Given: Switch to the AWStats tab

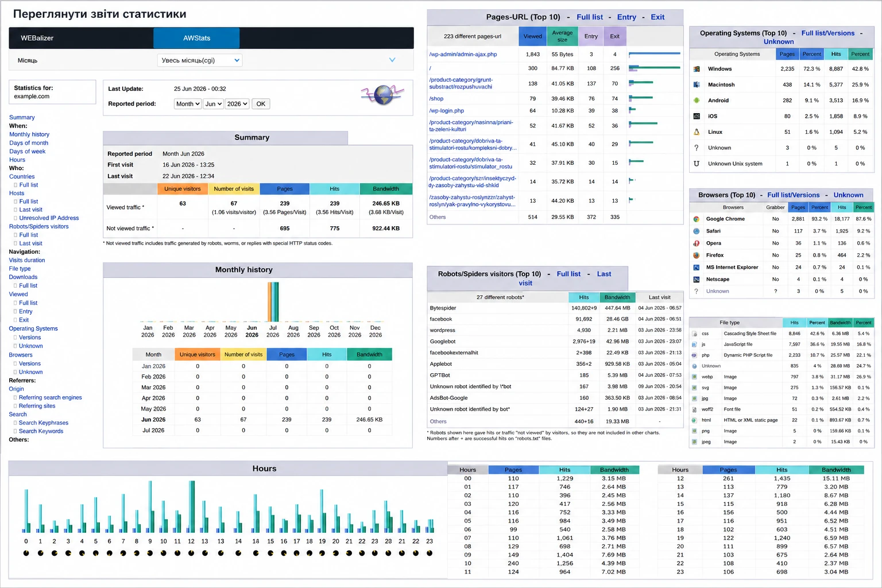Looking at the screenshot, I should pos(196,38).
